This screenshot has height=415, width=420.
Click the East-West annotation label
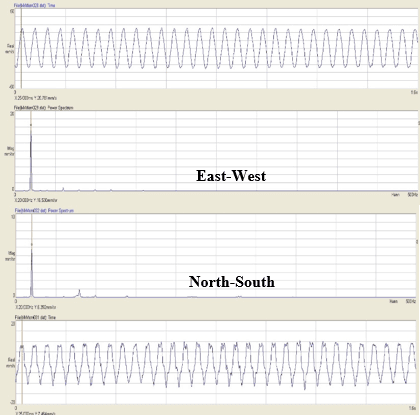pyautogui.click(x=231, y=176)
